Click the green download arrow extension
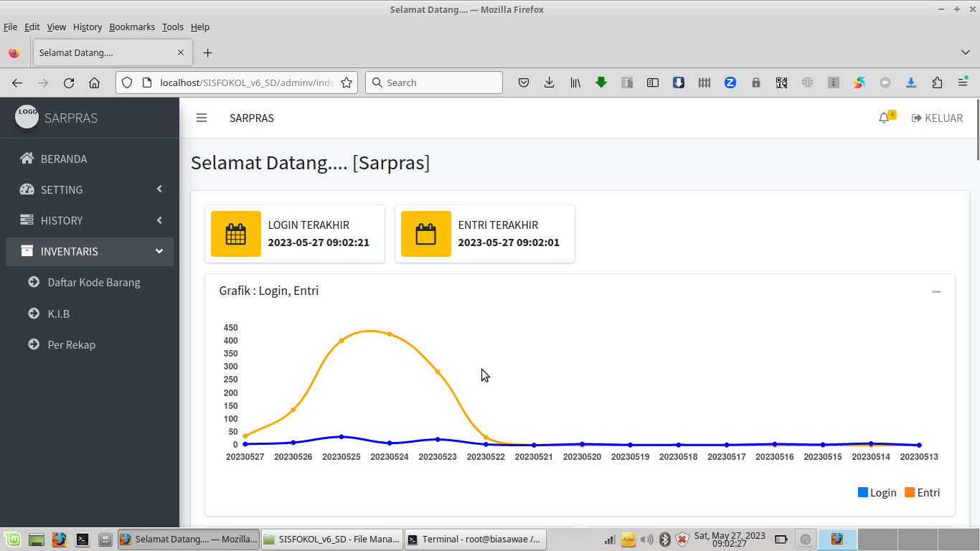 point(601,83)
